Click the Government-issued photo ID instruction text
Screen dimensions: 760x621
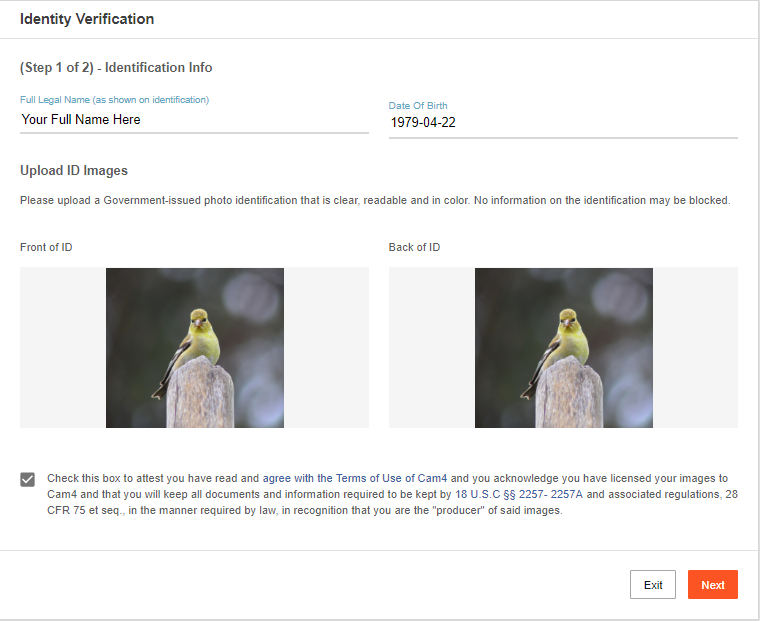pyautogui.click(x=375, y=200)
